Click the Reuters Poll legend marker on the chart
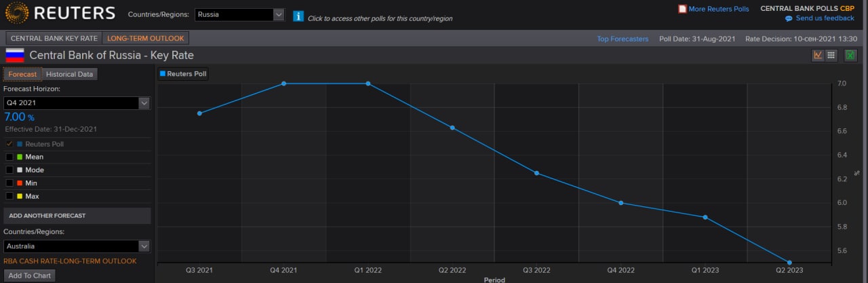 tap(163, 74)
